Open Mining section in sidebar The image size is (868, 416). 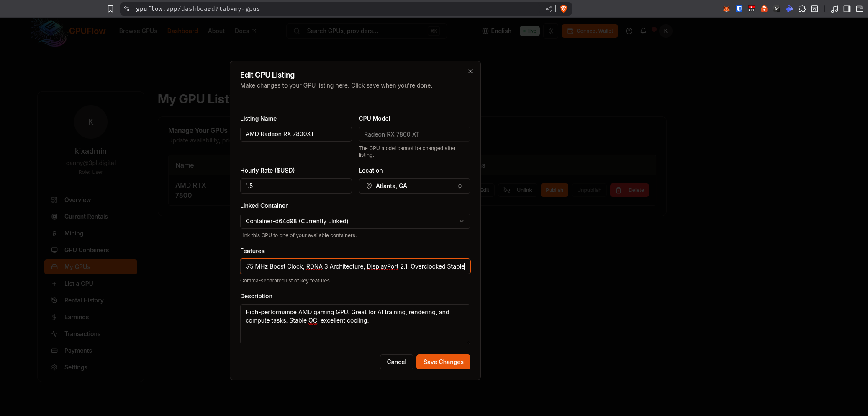pos(91,233)
